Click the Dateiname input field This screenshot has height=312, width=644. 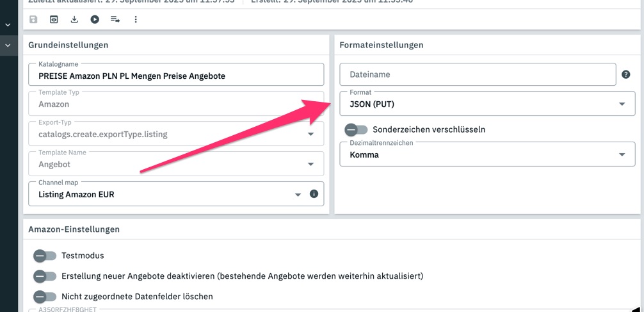pyautogui.click(x=477, y=75)
